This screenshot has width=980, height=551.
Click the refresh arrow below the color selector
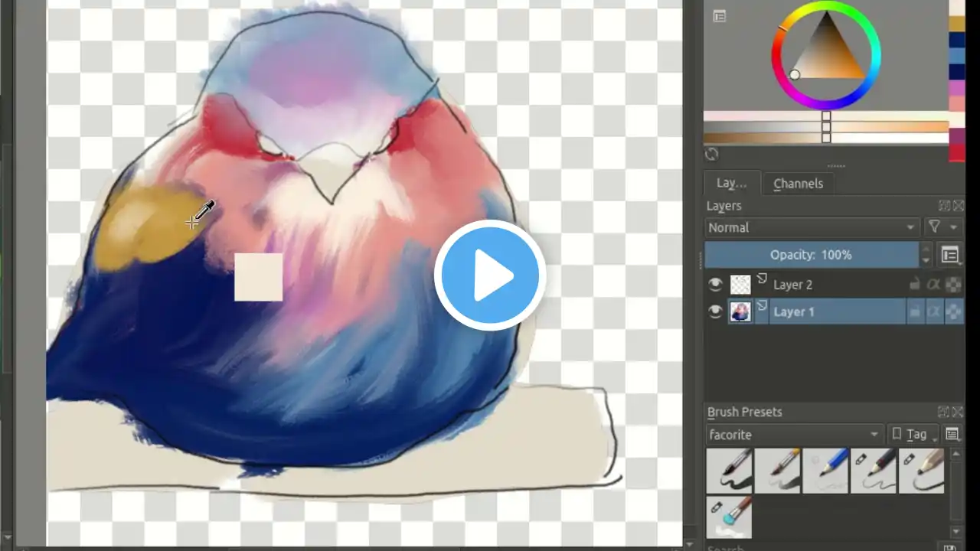tap(711, 154)
